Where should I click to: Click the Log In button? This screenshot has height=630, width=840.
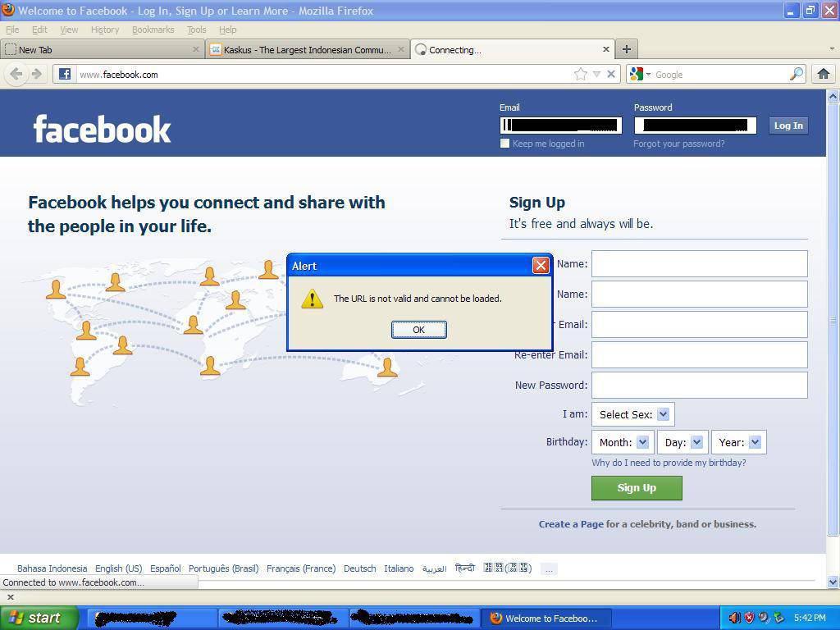[x=788, y=126]
